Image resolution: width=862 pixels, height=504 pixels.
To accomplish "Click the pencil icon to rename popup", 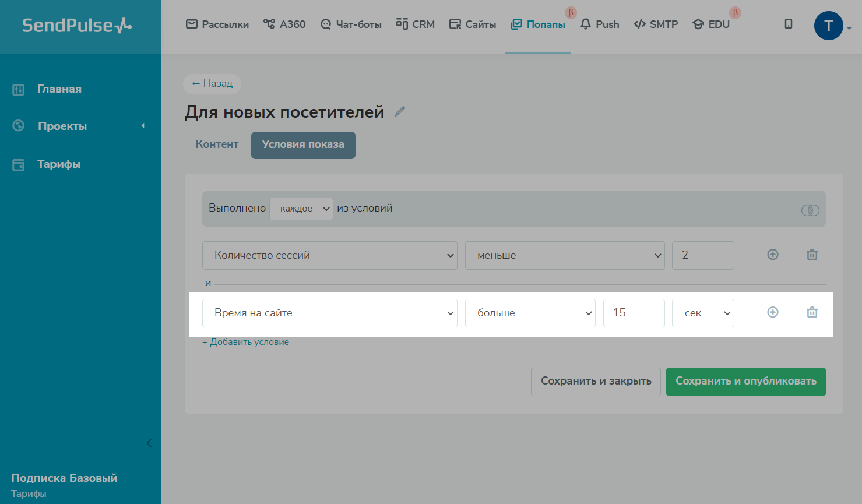I will click(x=399, y=112).
